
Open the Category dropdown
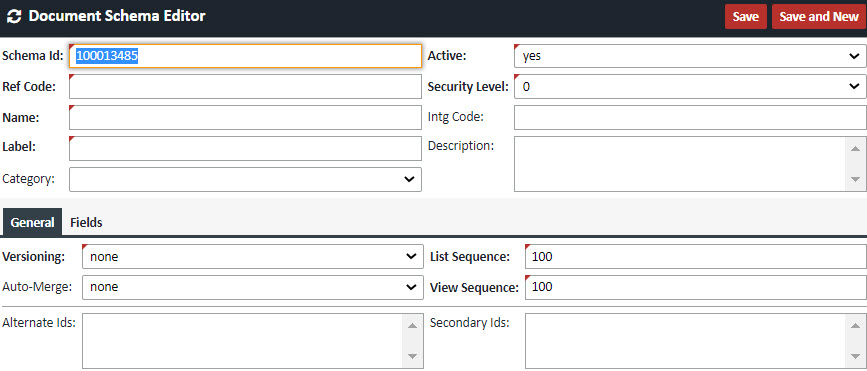[x=246, y=179]
